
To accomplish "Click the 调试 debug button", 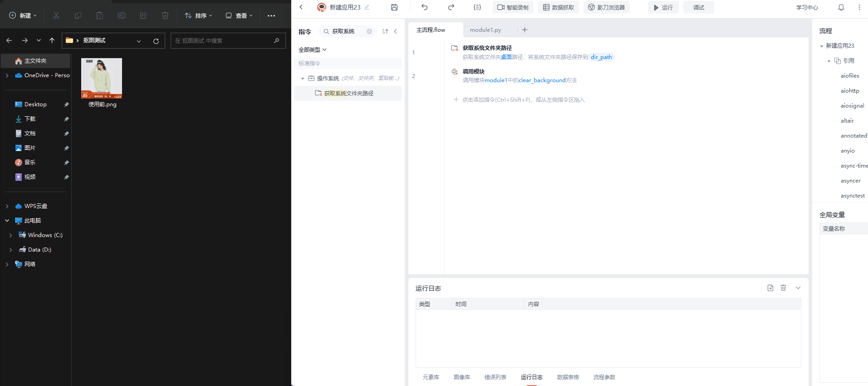I will [x=699, y=7].
